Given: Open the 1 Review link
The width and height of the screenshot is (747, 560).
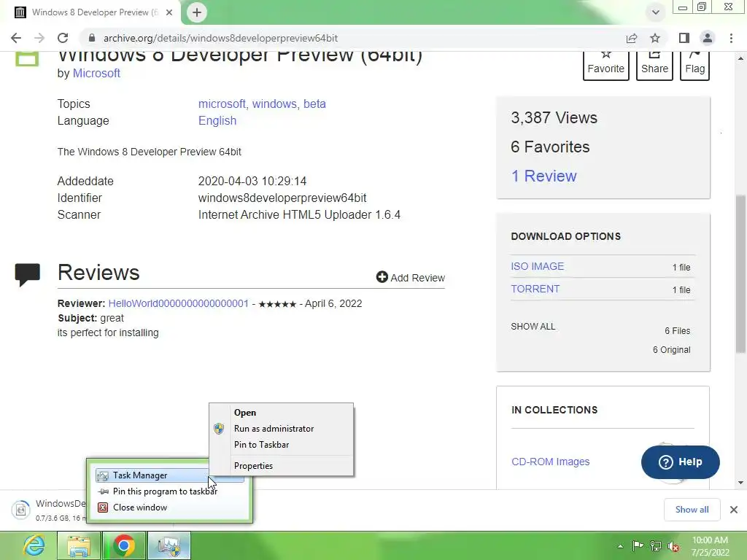Looking at the screenshot, I should pyautogui.click(x=543, y=176).
